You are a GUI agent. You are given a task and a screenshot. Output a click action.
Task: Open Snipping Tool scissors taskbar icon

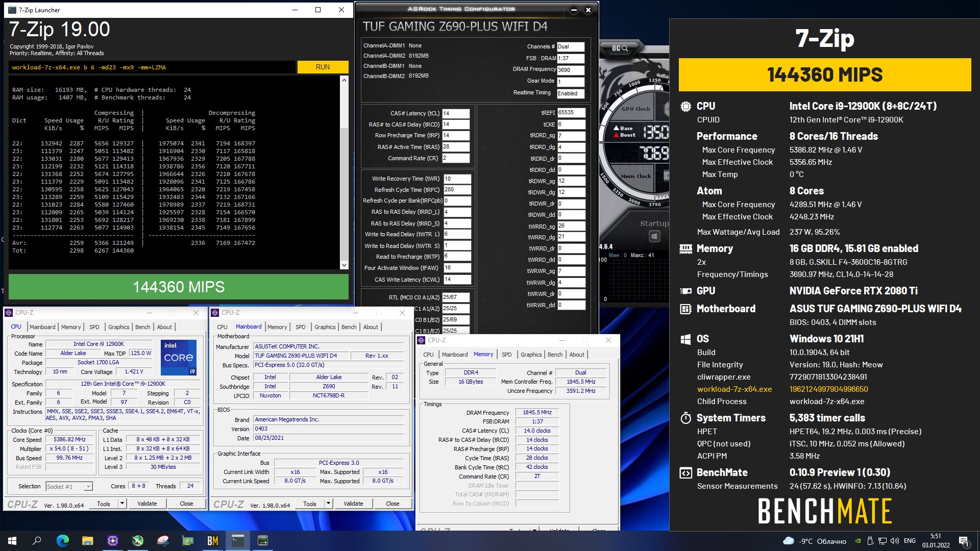coord(163,541)
